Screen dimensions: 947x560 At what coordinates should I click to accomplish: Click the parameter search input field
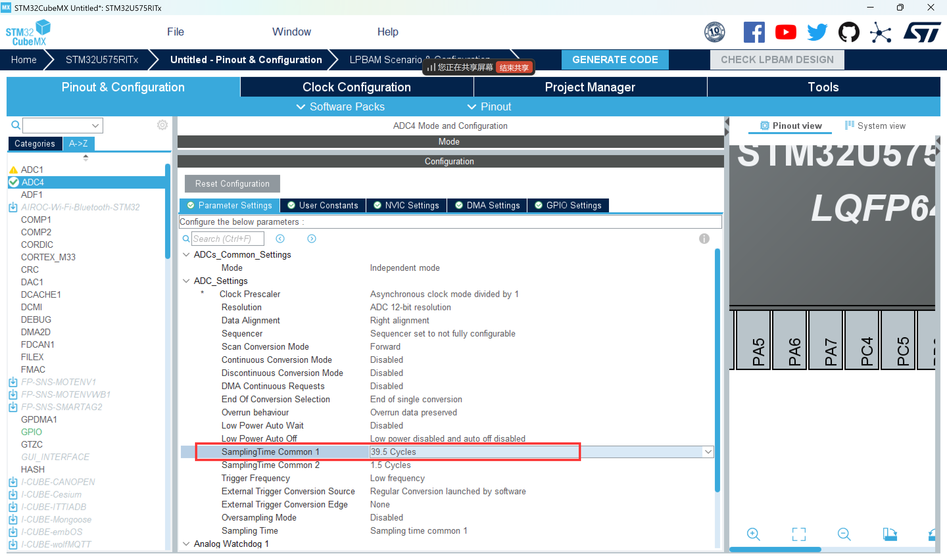tap(227, 239)
